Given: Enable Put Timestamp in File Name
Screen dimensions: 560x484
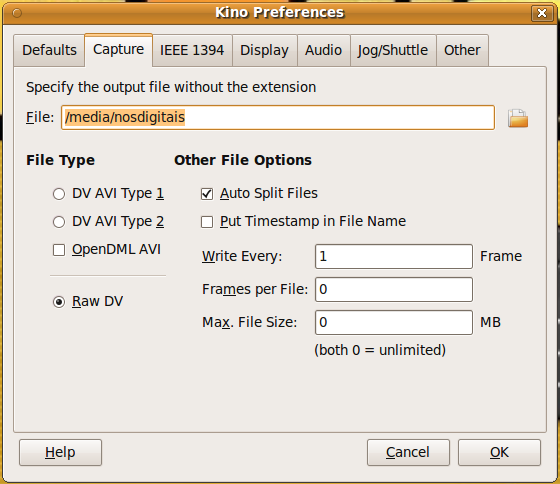Looking at the screenshot, I should point(207,222).
